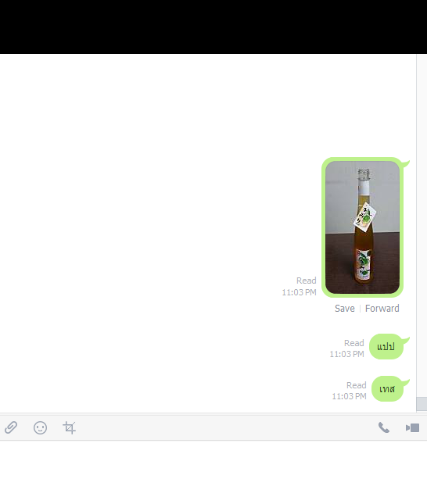Click the 11:03 PM timestamp beside photo
The image size is (427, 504).
click(x=299, y=292)
